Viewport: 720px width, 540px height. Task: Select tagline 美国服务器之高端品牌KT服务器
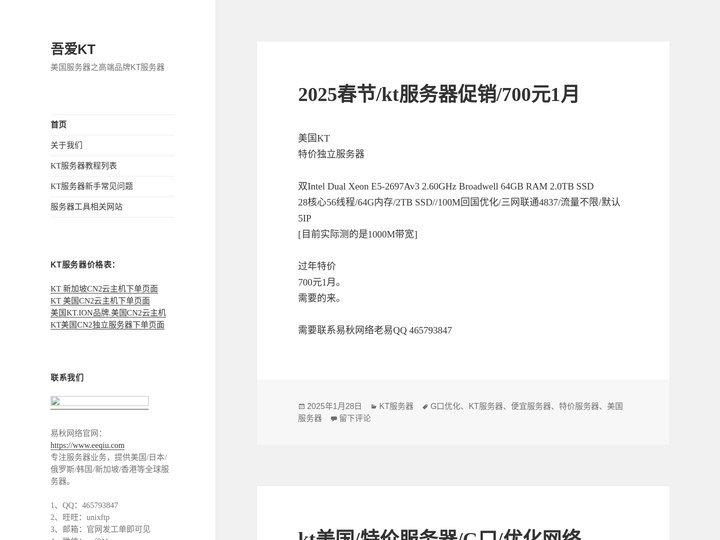tap(107, 67)
